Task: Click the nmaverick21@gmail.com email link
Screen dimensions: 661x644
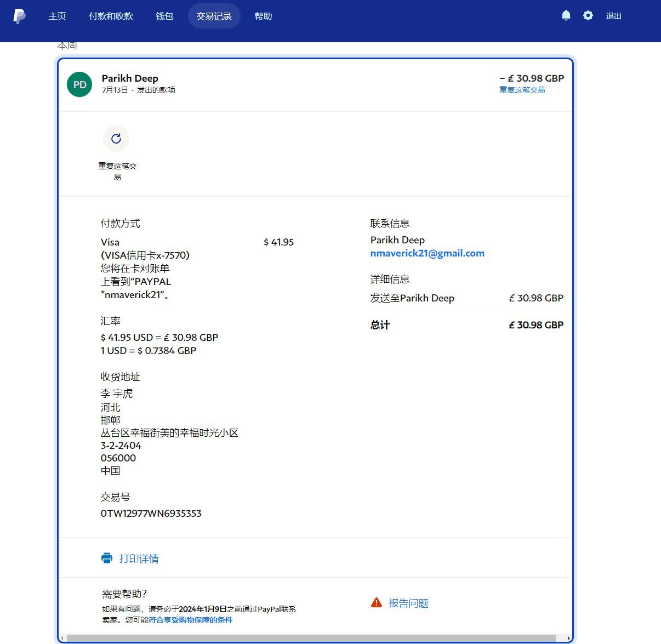Action: 427,253
